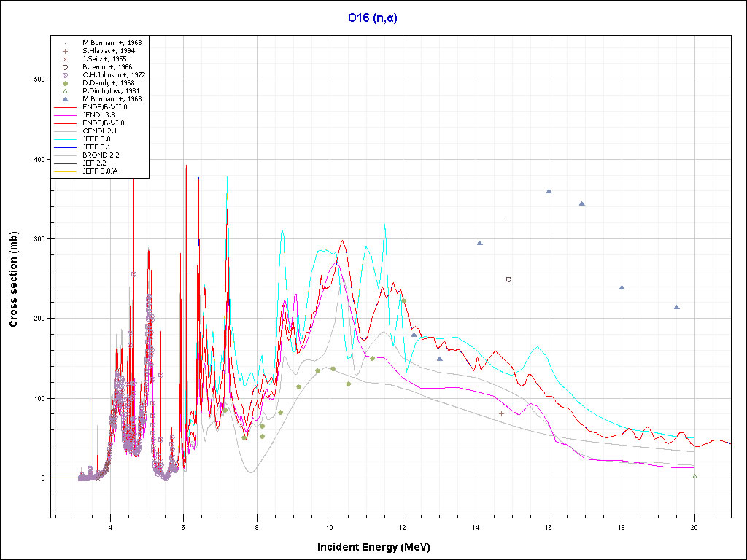Click the S.Hlavac+, 1994 plus marker in legend
The width and height of the screenshot is (747, 560).
(66, 51)
